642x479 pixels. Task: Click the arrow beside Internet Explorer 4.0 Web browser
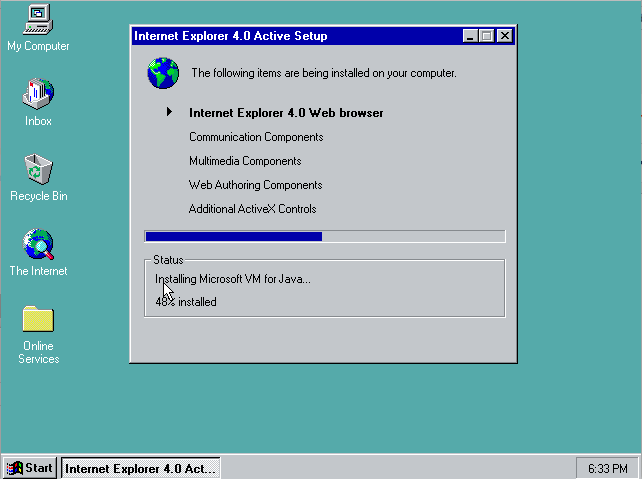click(x=171, y=113)
